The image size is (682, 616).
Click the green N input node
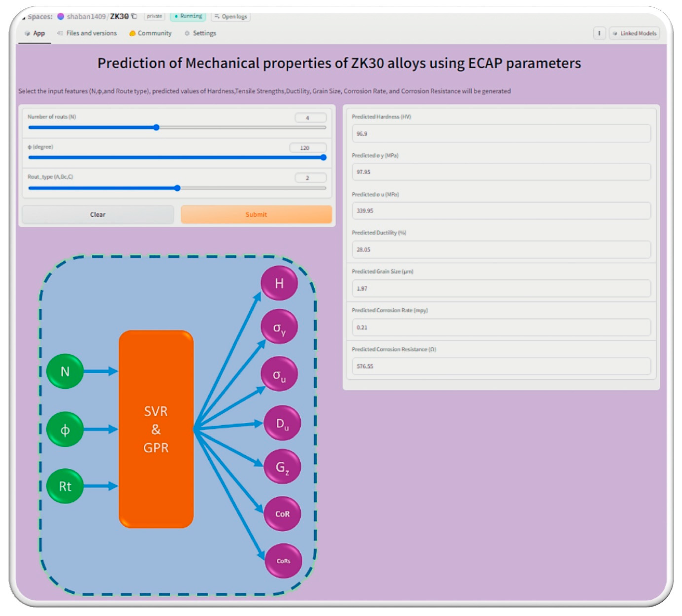65,371
